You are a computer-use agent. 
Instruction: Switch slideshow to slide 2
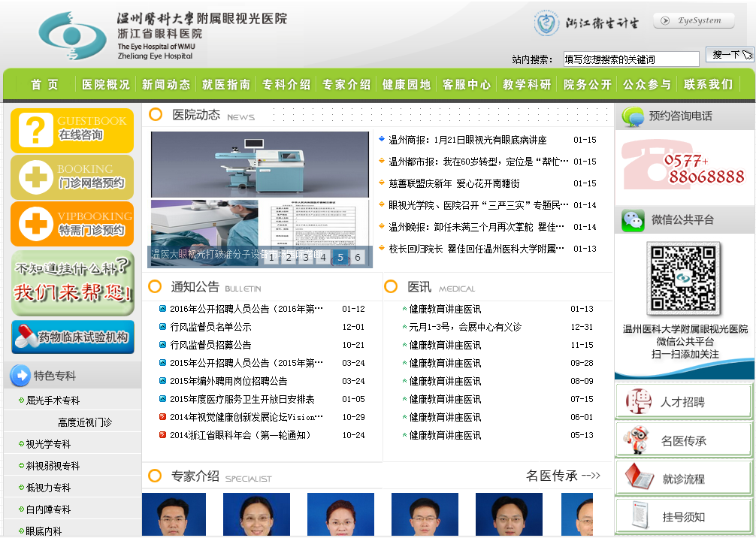tap(289, 258)
